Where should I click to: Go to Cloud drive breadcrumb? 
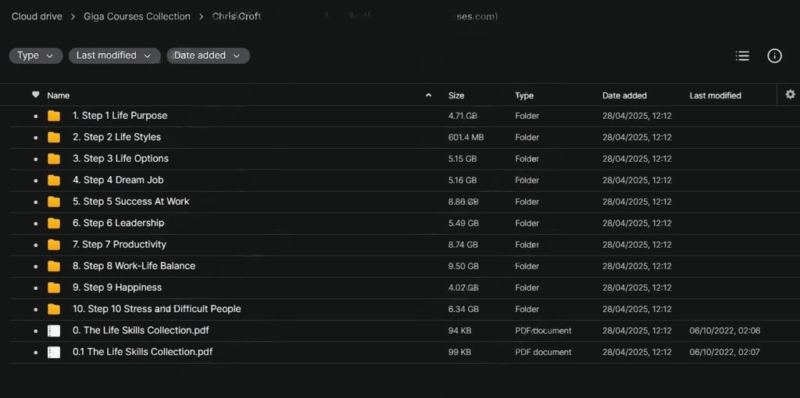[x=37, y=16]
